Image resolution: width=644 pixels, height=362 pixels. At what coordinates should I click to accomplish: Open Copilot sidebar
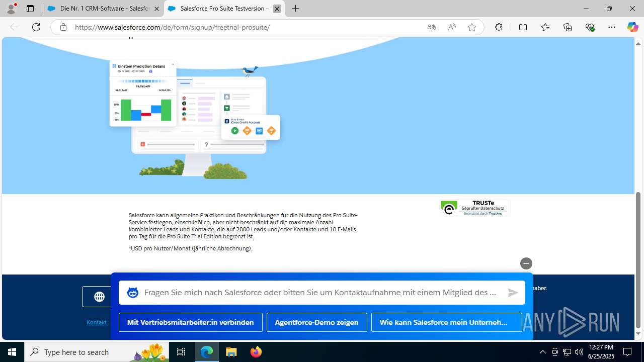632,27
